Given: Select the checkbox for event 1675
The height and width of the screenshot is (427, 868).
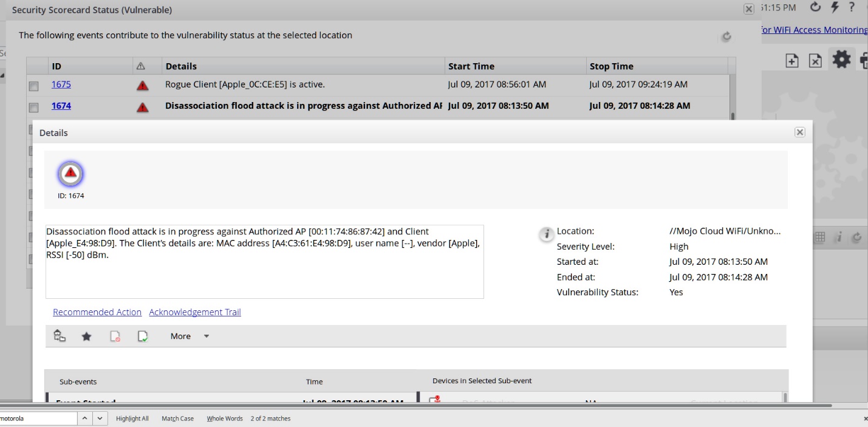Looking at the screenshot, I should point(34,86).
